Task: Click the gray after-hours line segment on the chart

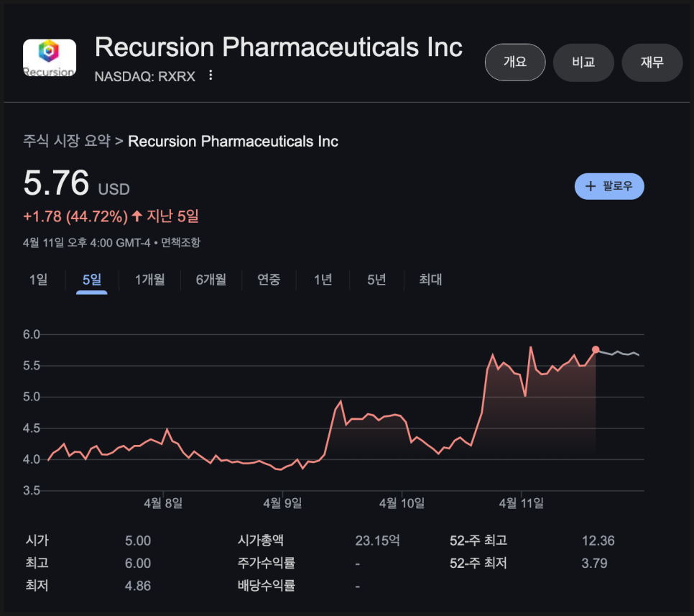Action: (619, 353)
